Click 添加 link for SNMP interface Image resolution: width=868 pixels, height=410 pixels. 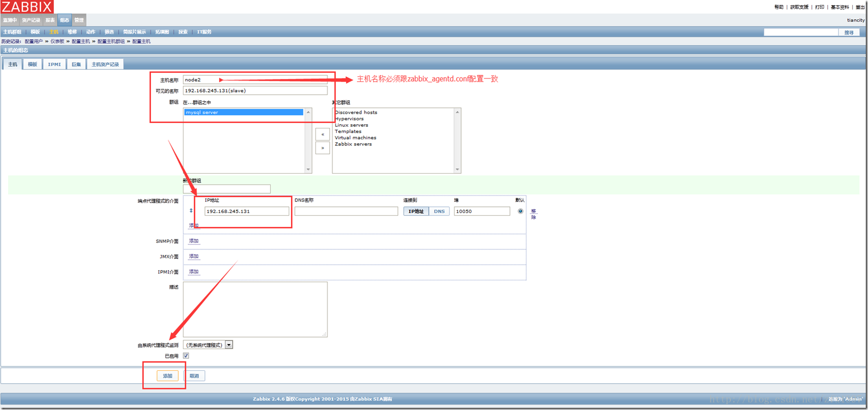[193, 241]
